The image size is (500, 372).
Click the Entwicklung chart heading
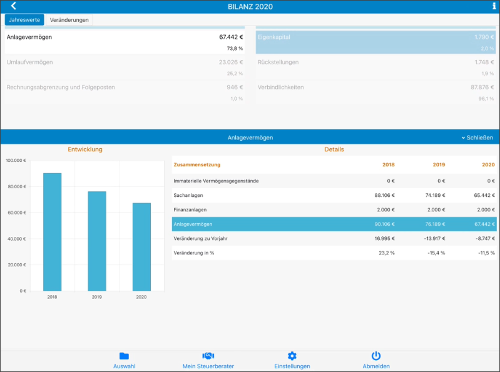click(85, 149)
